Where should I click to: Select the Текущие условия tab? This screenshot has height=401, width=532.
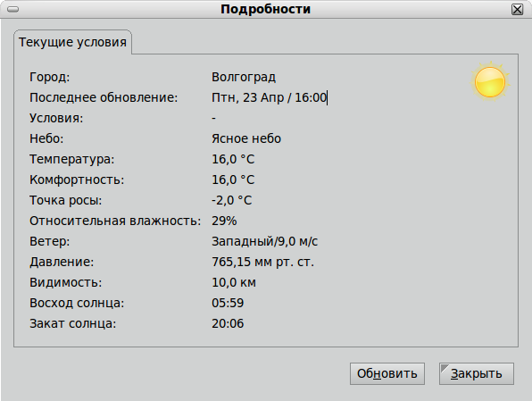72,42
